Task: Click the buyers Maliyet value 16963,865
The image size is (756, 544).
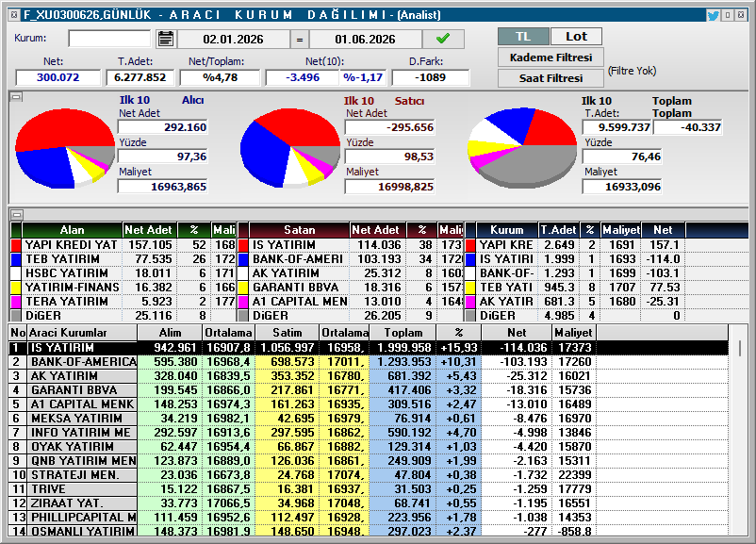Action: click(163, 187)
